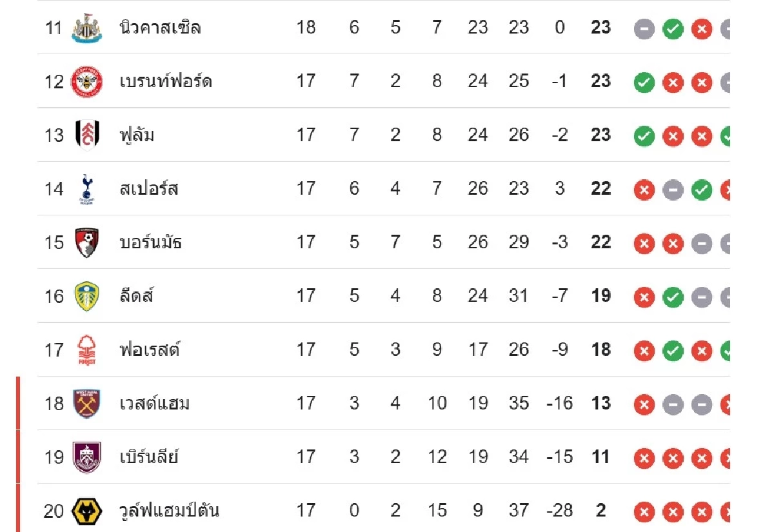The width and height of the screenshot is (774, 532).
Task: Select the Wolves wolf-head crest
Action: (86, 511)
